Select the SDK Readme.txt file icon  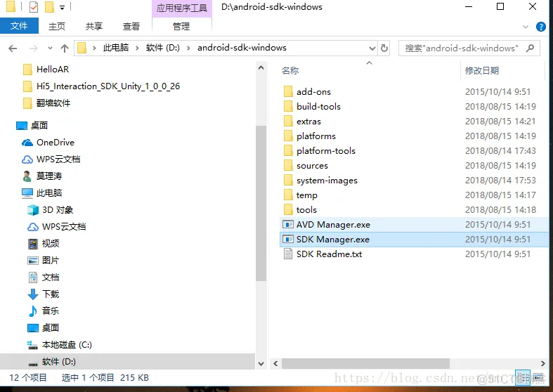[x=288, y=254]
